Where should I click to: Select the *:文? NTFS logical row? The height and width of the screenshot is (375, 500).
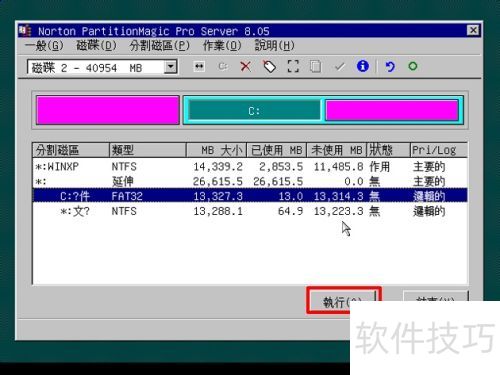(250, 211)
